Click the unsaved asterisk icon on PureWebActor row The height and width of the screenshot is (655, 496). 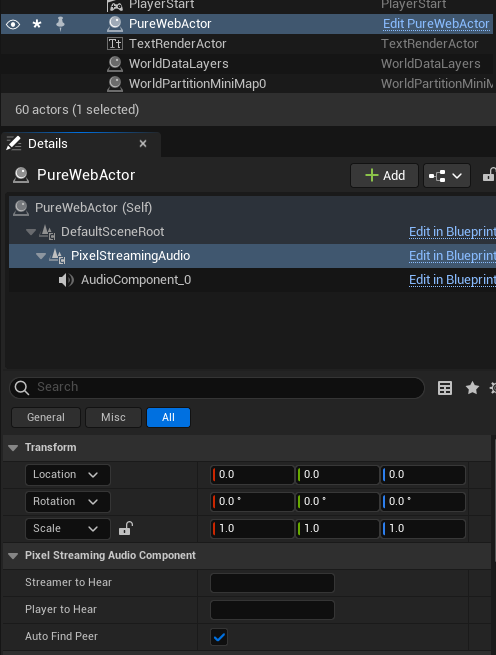[37, 24]
